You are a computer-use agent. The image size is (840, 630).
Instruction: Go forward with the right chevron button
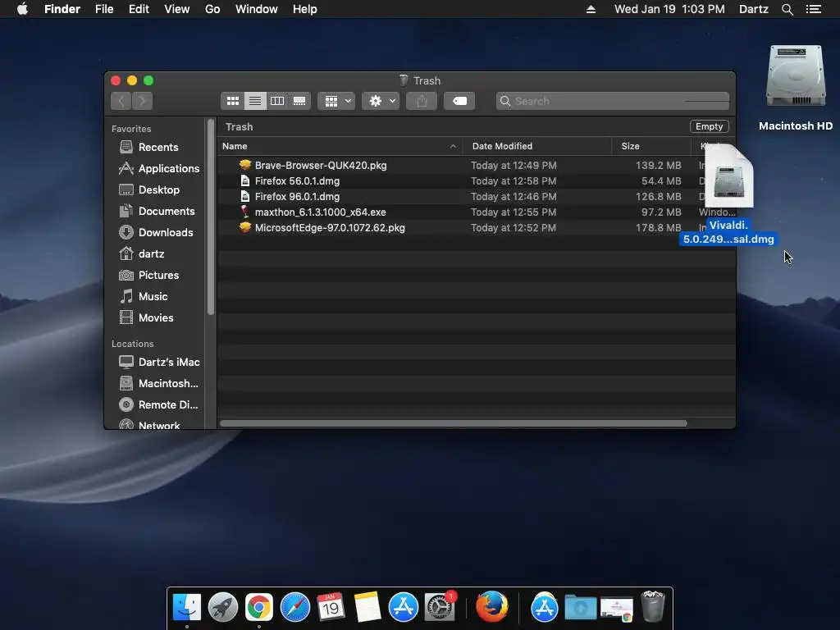coord(142,101)
